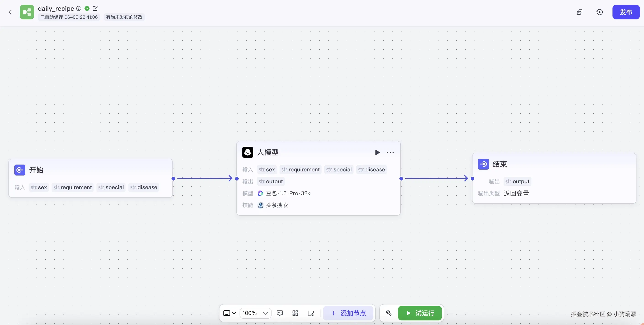Duplicate the workflow using the copy icon
The height and width of the screenshot is (325, 644).
(580, 12)
